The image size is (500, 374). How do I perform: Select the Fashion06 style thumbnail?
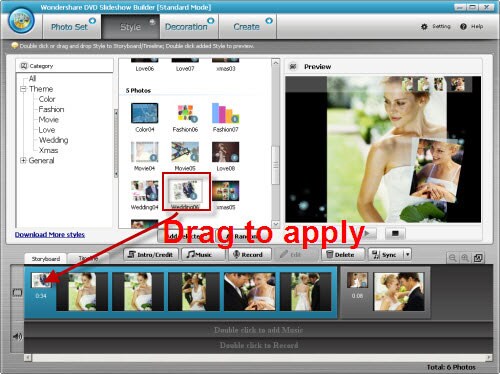tap(185, 113)
